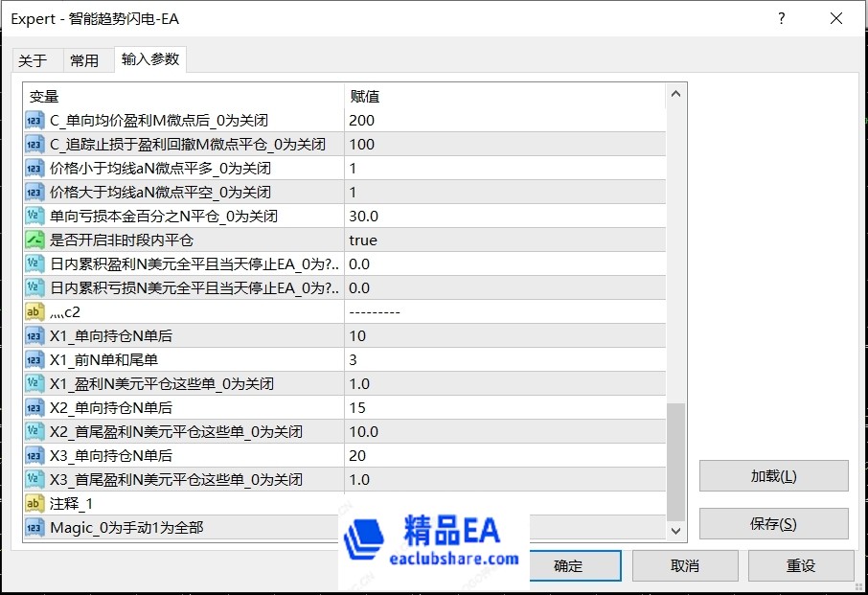Click icon beside 价格大于均线aN微点平空 row
Image resolution: width=868 pixels, height=595 pixels.
click(34, 192)
